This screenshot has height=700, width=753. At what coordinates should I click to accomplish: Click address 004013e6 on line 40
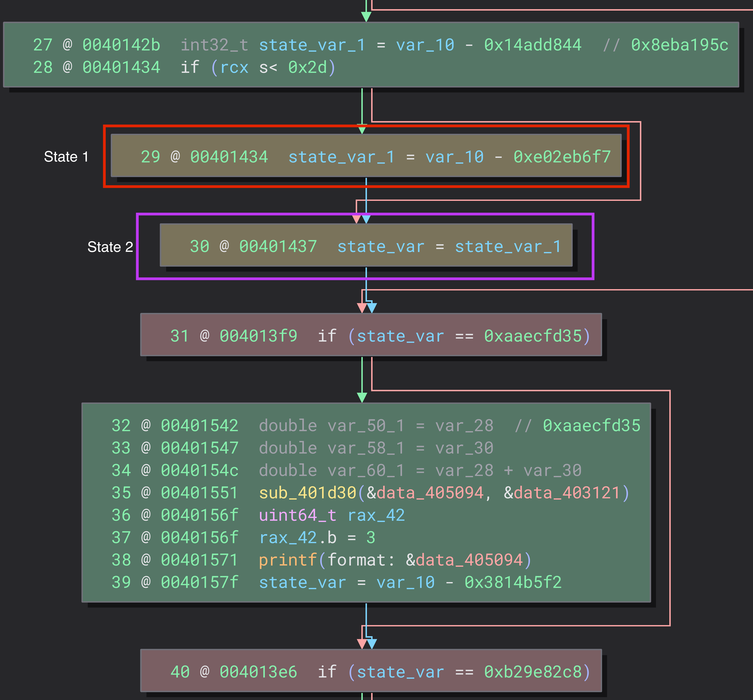pos(258,672)
